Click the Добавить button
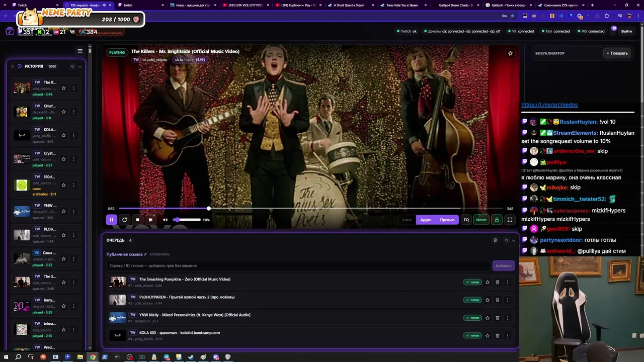The height and width of the screenshot is (362, 644). [503, 265]
